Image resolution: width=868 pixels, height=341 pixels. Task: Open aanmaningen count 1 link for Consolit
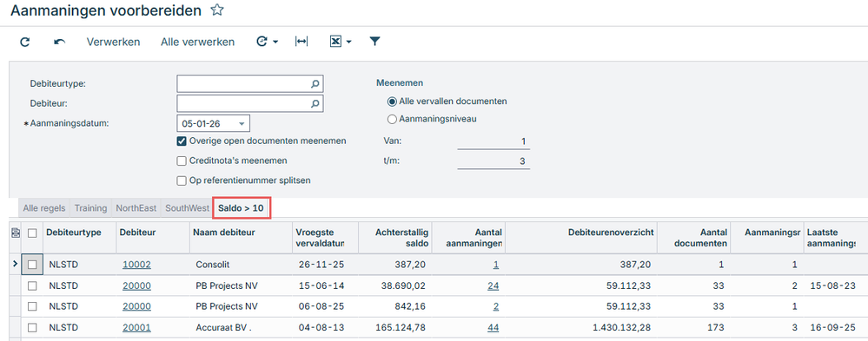[496, 265]
